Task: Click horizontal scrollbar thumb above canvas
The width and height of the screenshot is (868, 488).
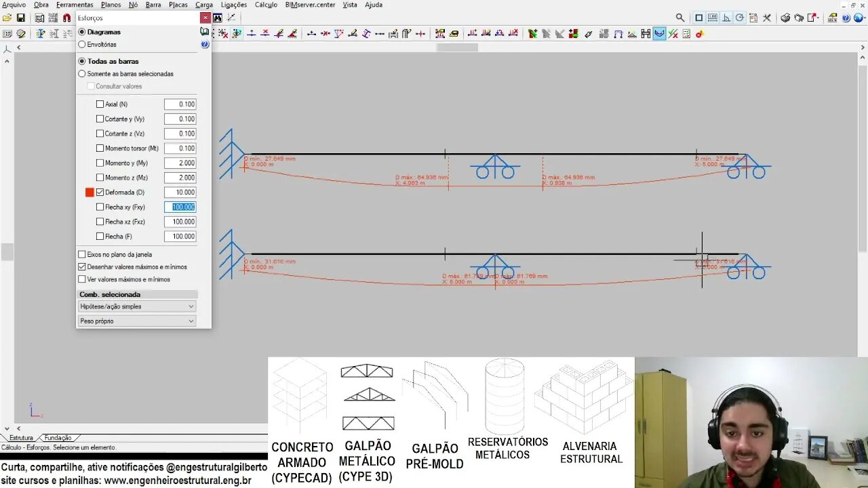Action: pyautogui.click(x=457, y=47)
